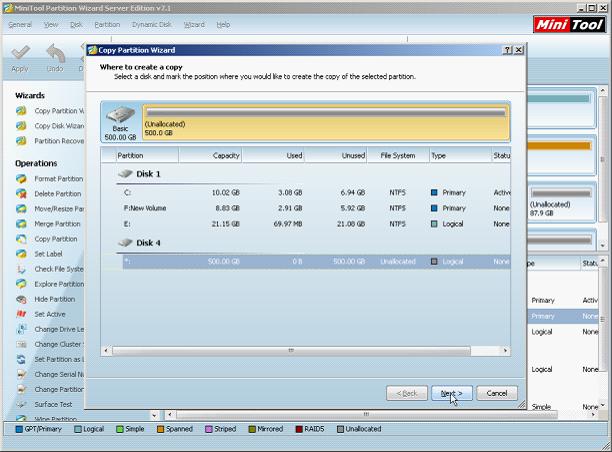This screenshot has width=612, height=452.
Task: Open the Partition menu
Action: (107, 25)
